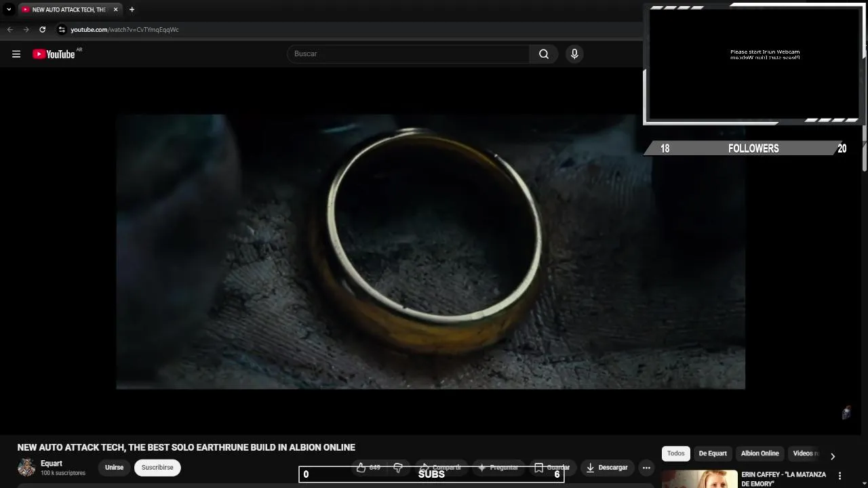Start voice search with the microphone icon

[x=574, y=54]
